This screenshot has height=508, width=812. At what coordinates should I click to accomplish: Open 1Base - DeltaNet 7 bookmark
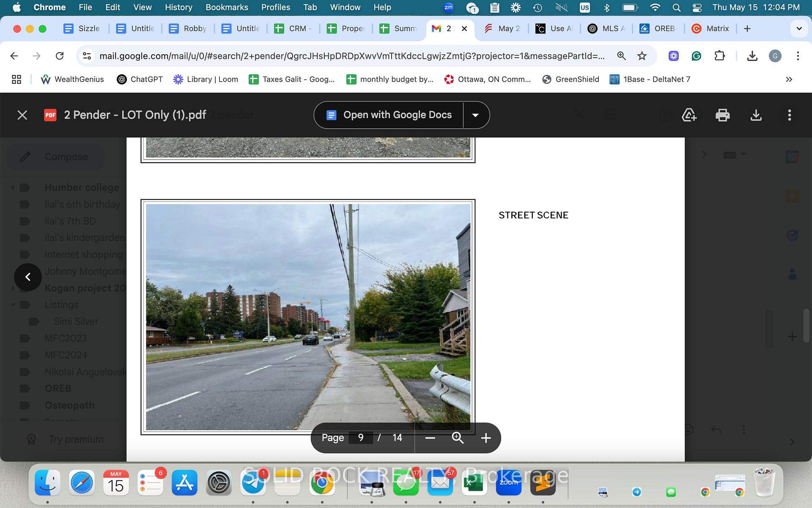(x=650, y=79)
